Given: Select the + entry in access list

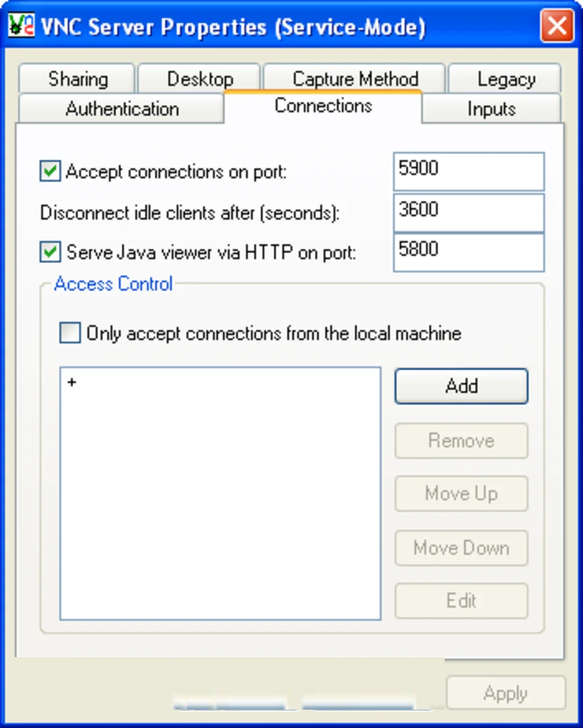Looking at the screenshot, I should [x=72, y=382].
